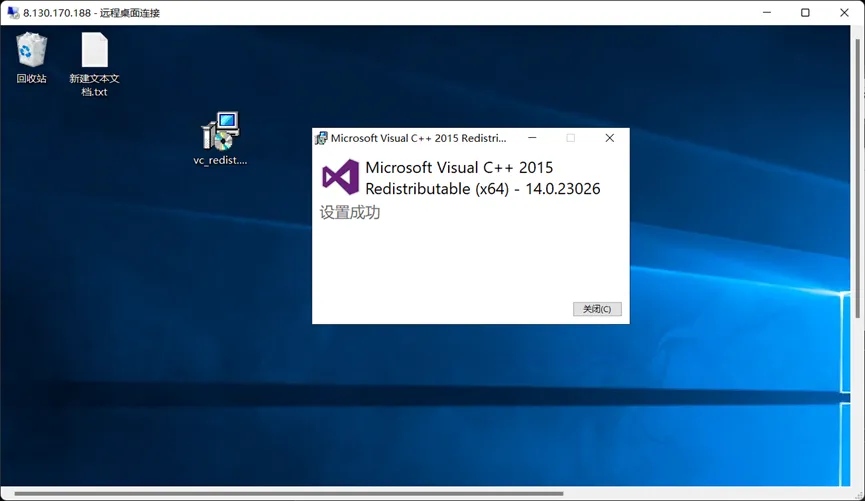Image resolution: width=865 pixels, height=501 pixels.
Task: Click the horizontal scrollbar of the remote session
Action: coord(289,493)
